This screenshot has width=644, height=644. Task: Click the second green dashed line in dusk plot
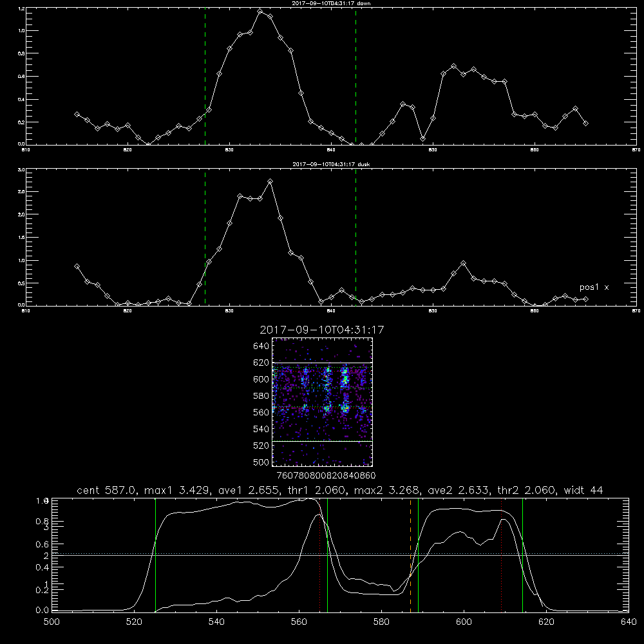point(355,238)
